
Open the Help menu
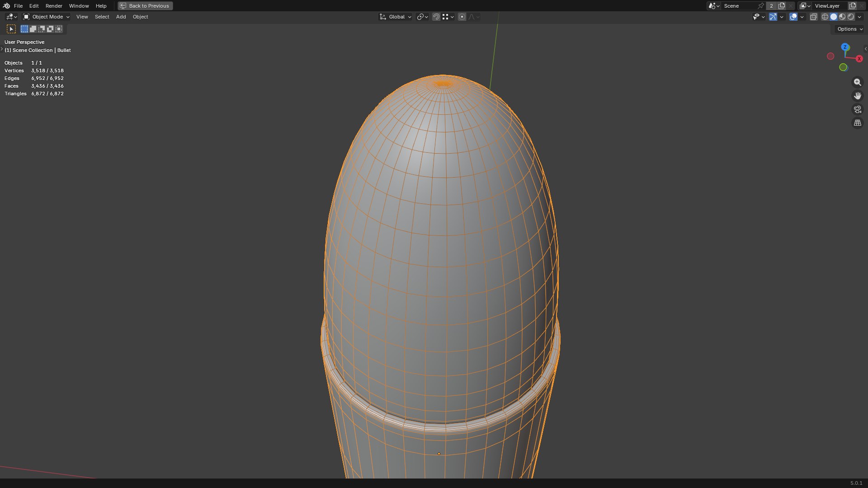click(x=101, y=6)
